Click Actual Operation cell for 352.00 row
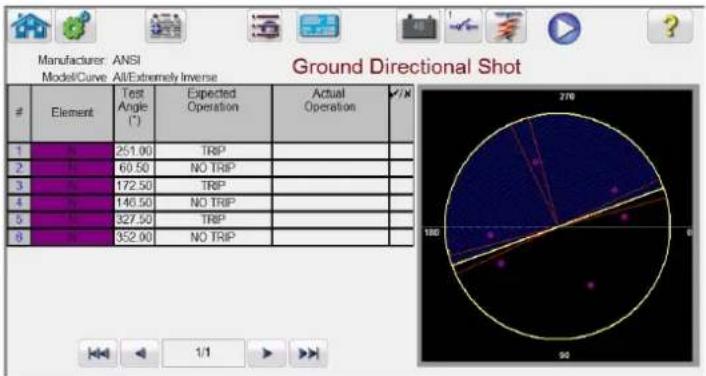Image resolution: width=706 pixels, height=376 pixels. pyautogui.click(x=330, y=237)
